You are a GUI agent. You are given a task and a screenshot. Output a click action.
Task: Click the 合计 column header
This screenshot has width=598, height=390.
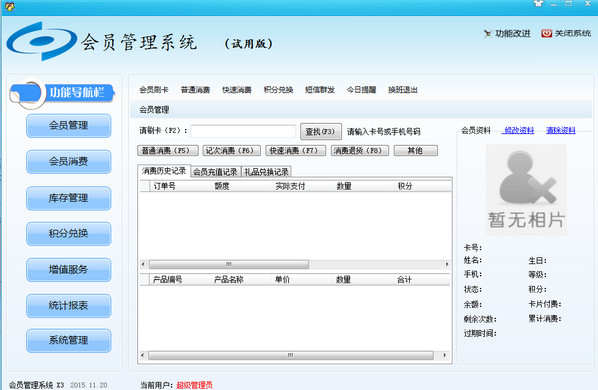(x=422, y=279)
